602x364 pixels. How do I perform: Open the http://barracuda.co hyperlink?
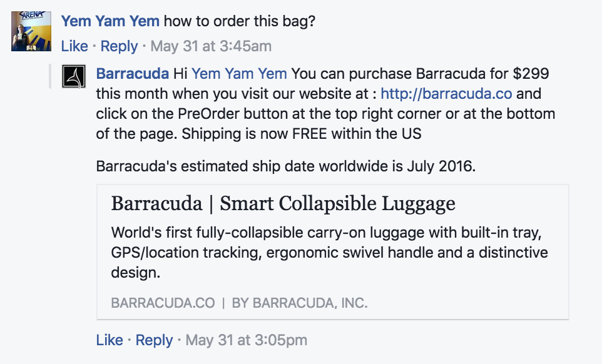tap(446, 94)
